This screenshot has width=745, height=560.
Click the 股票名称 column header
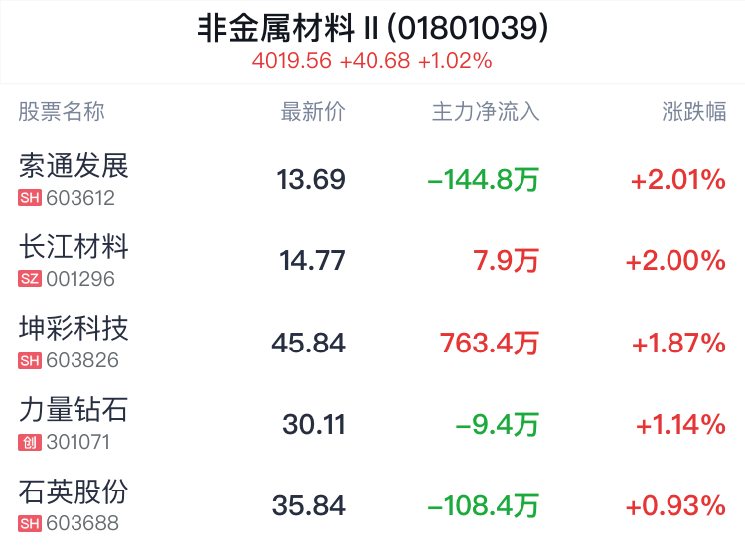(62, 112)
